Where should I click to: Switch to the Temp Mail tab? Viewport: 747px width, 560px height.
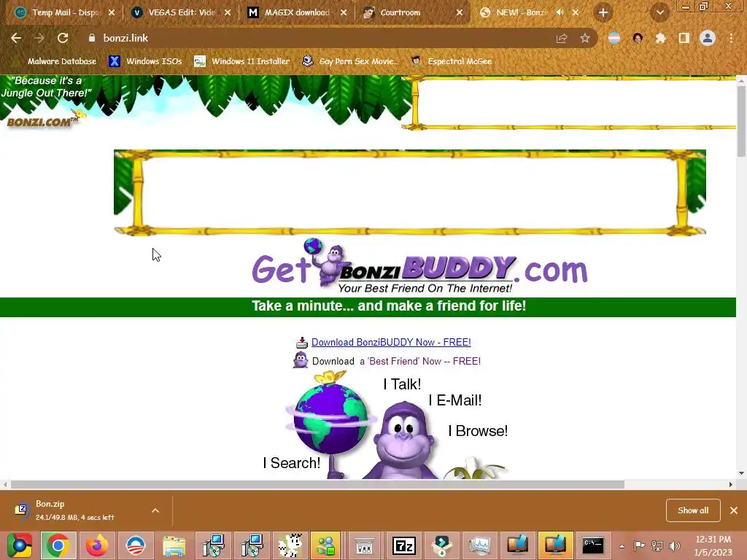coord(65,12)
